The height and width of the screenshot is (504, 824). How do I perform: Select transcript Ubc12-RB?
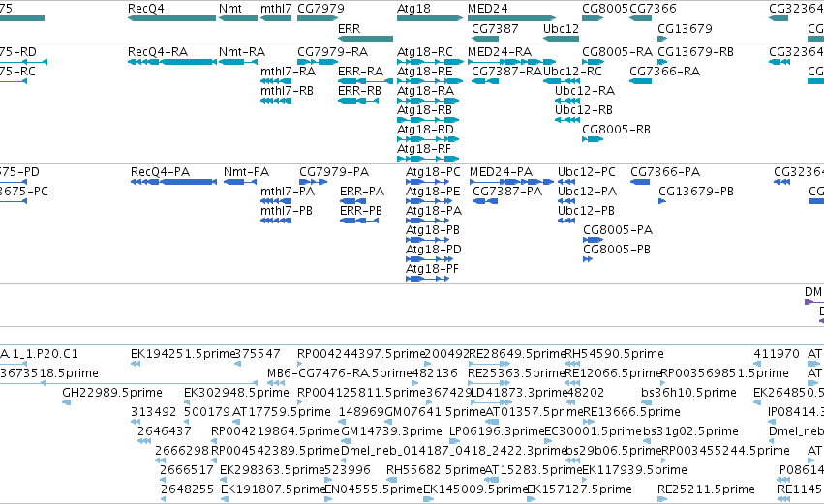(x=567, y=120)
